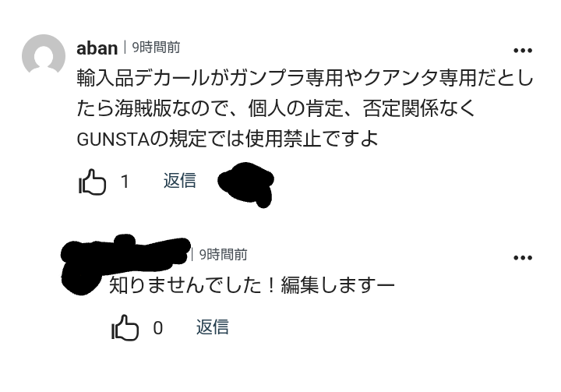561x392 pixels.
Task: Click the like count 0 on the reply
Action: (x=157, y=328)
